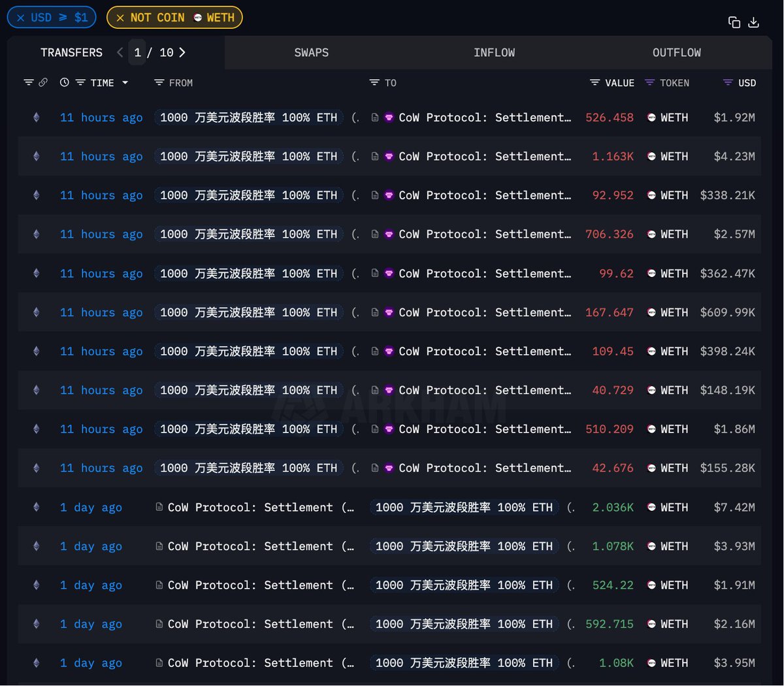Open recipient entity label in 524.22 row
The height and width of the screenshot is (686, 784).
(465, 585)
